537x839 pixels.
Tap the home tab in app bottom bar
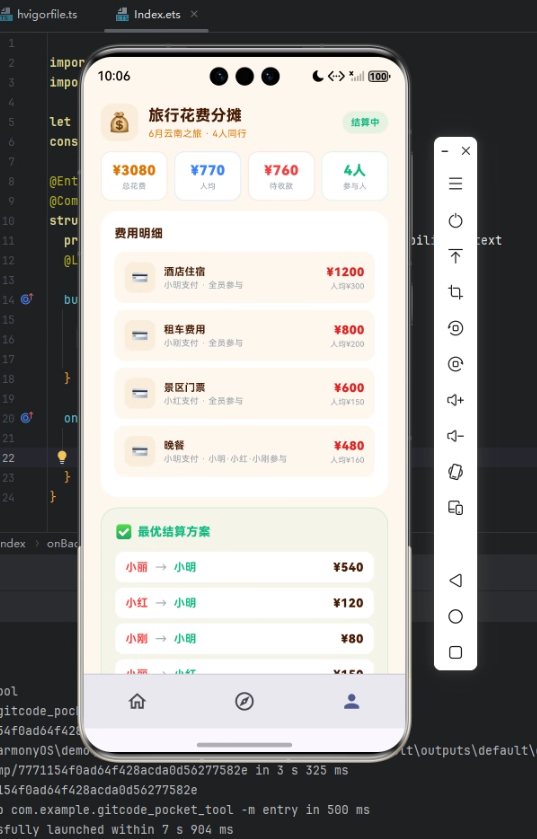tap(137, 701)
